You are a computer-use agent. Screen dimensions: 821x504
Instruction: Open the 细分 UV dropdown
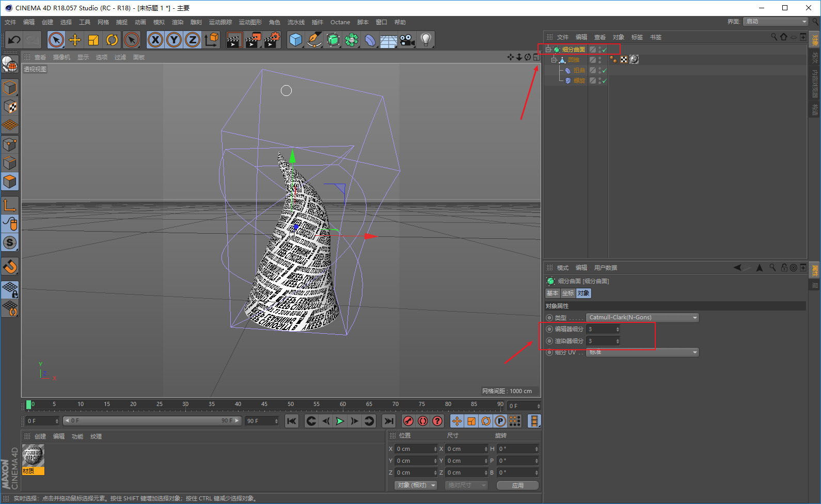pyautogui.click(x=642, y=352)
